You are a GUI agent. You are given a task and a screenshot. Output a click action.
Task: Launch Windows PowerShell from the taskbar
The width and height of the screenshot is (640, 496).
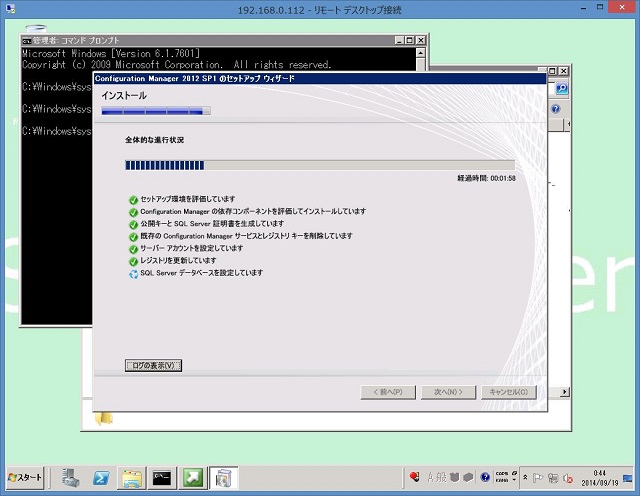[101, 478]
